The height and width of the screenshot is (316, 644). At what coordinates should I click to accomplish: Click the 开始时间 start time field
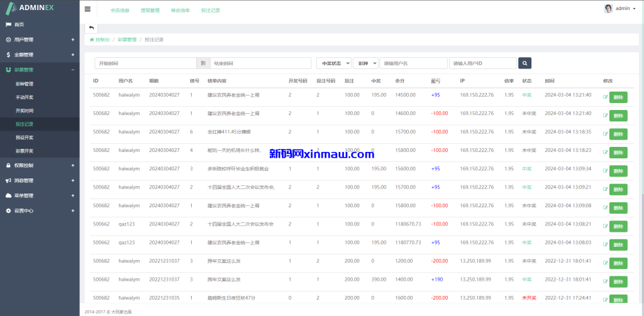145,63
